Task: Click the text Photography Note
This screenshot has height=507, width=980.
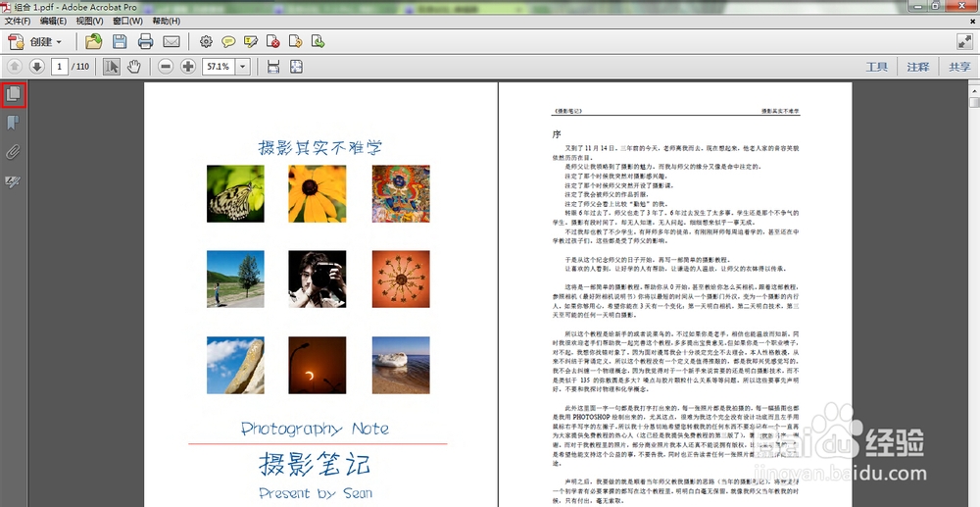Action: tap(315, 429)
